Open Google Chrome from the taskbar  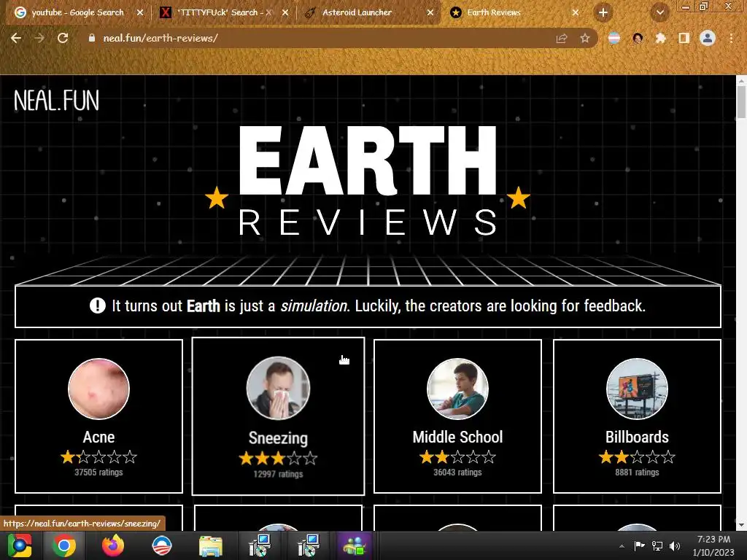[64, 545]
